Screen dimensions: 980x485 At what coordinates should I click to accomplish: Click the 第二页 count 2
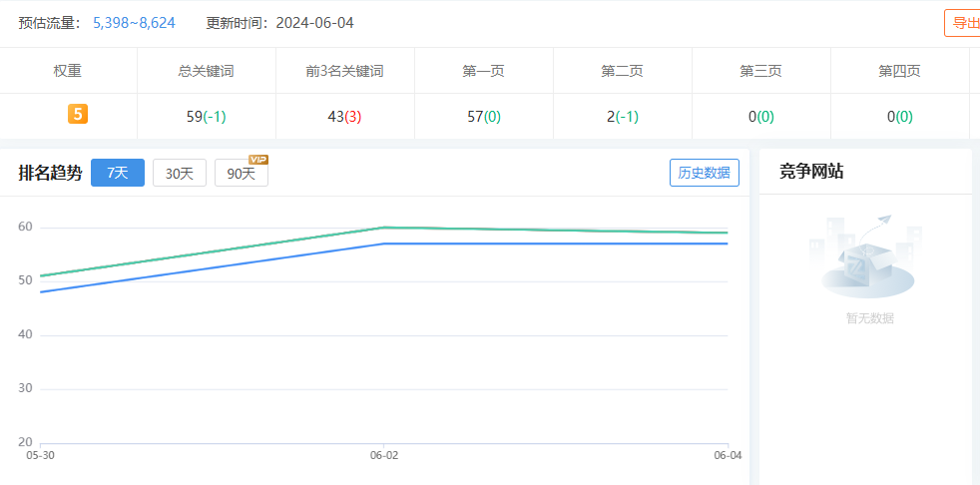pyautogui.click(x=611, y=117)
